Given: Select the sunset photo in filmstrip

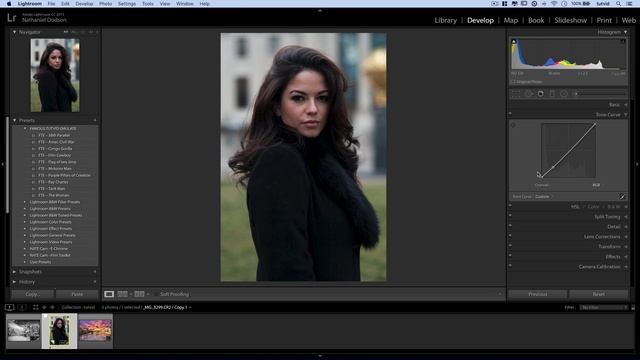Looking at the screenshot, I should 96,331.
